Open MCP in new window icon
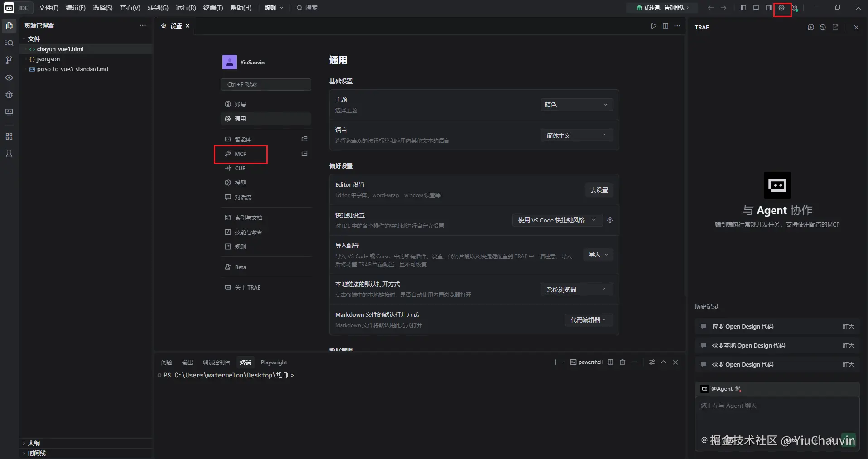The image size is (868, 459). [304, 154]
